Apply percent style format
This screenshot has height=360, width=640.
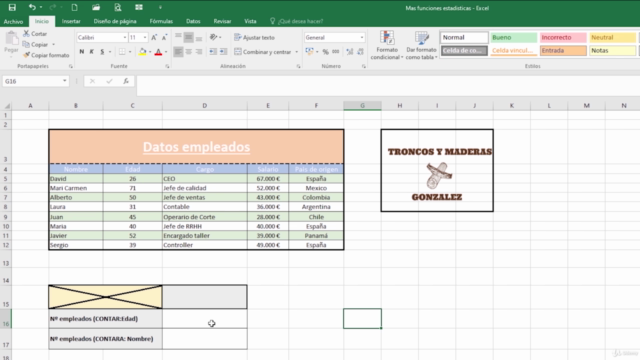point(325,52)
